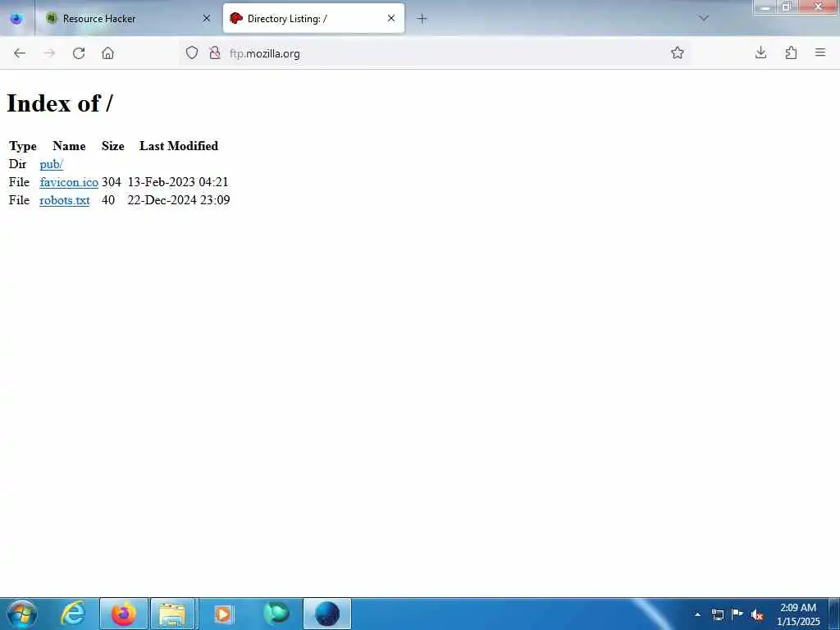The height and width of the screenshot is (630, 840).
Task: Click the green globe taskbar application icon
Action: coord(276,614)
